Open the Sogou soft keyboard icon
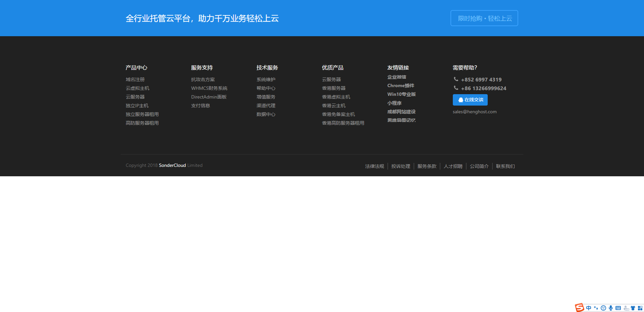644x312 pixels. [618, 308]
